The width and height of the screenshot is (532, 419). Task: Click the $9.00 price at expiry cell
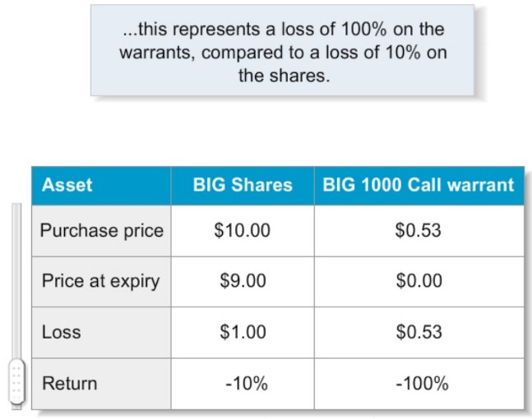coord(243,281)
